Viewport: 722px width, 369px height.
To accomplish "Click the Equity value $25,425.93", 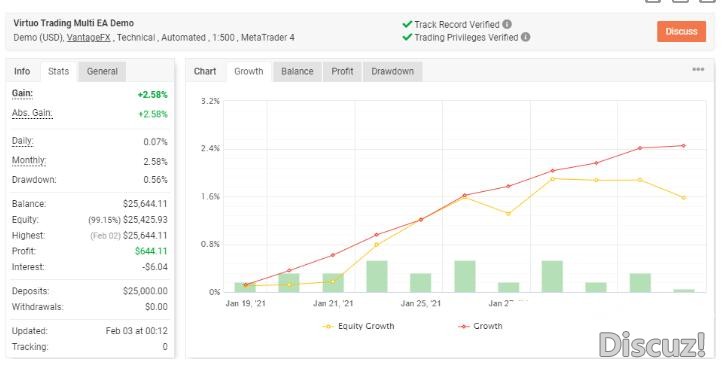I will (x=145, y=220).
